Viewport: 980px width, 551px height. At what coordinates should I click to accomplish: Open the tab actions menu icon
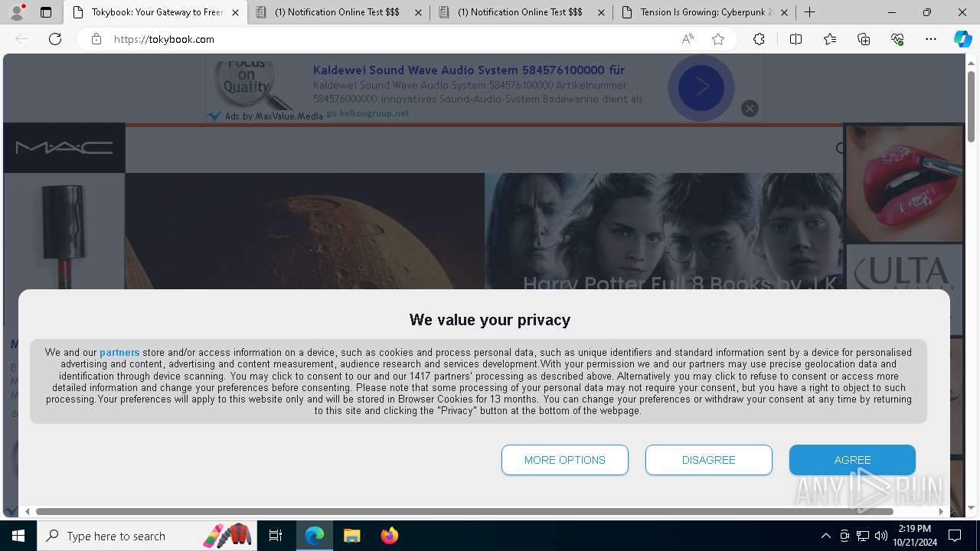[46, 12]
